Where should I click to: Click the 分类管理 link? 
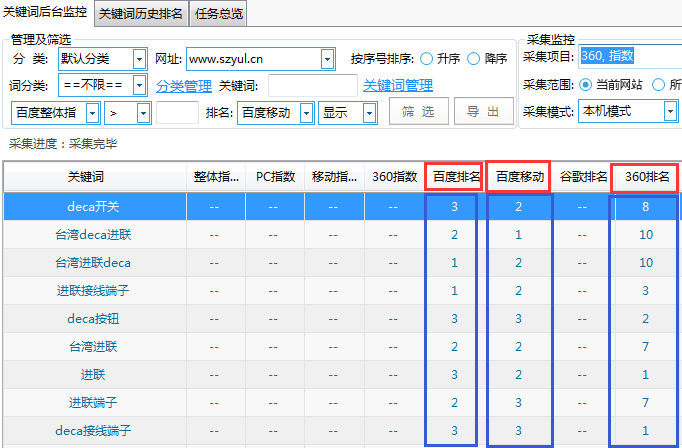click(x=184, y=86)
